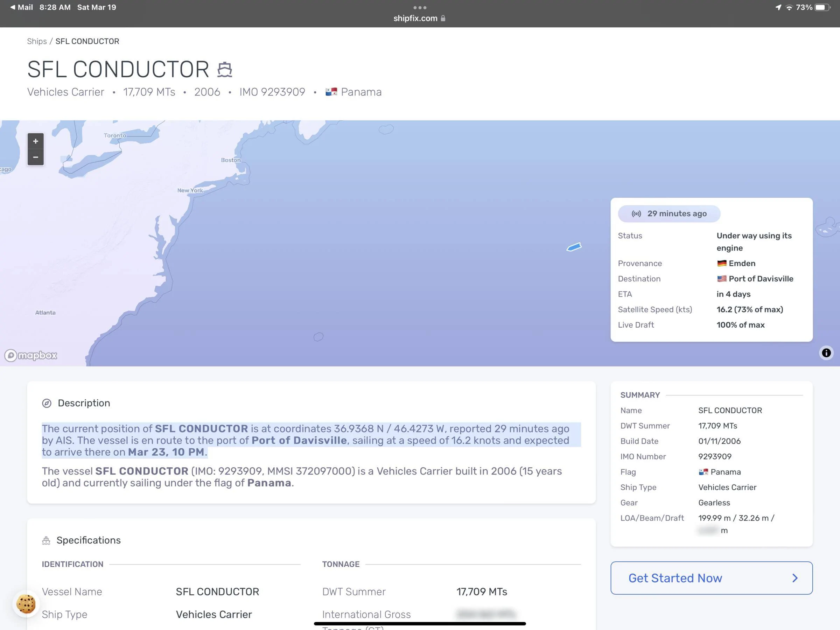Click Gearless value in Summary

(x=714, y=503)
